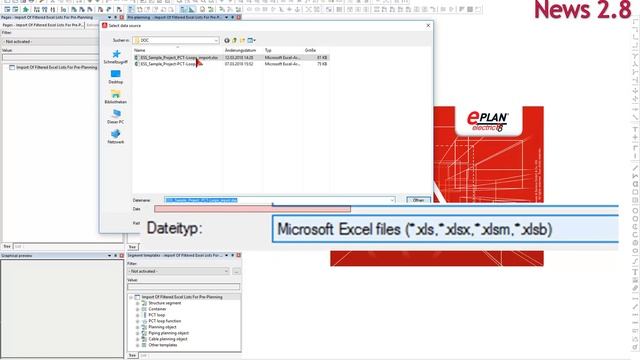This screenshot has width=640, height=360.
Task: Click the Other templates icon
Action: [x=144, y=345]
